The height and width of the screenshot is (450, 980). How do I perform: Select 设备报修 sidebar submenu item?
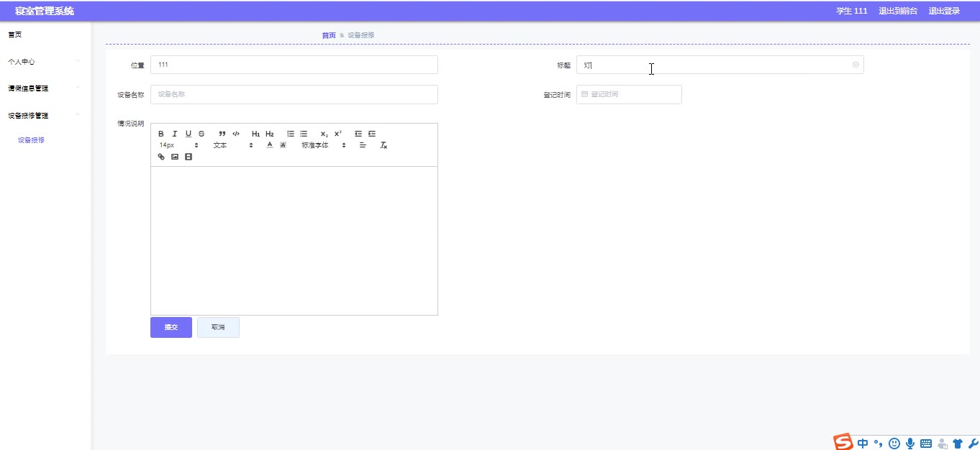click(32, 140)
